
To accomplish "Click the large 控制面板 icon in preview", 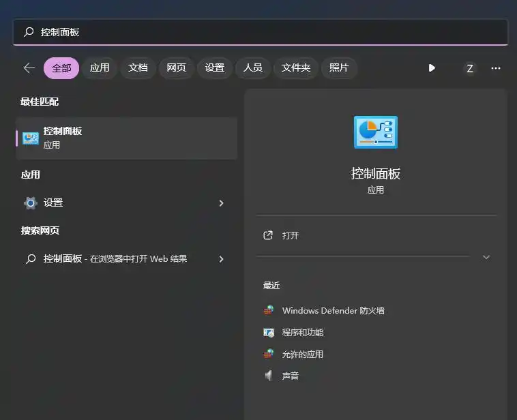I will pyautogui.click(x=375, y=132).
